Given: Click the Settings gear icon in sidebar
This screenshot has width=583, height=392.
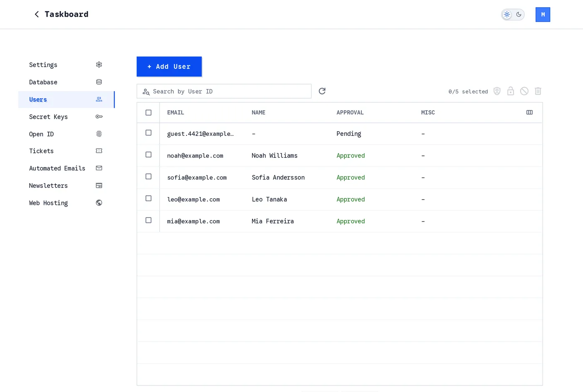Looking at the screenshot, I should coord(99,65).
